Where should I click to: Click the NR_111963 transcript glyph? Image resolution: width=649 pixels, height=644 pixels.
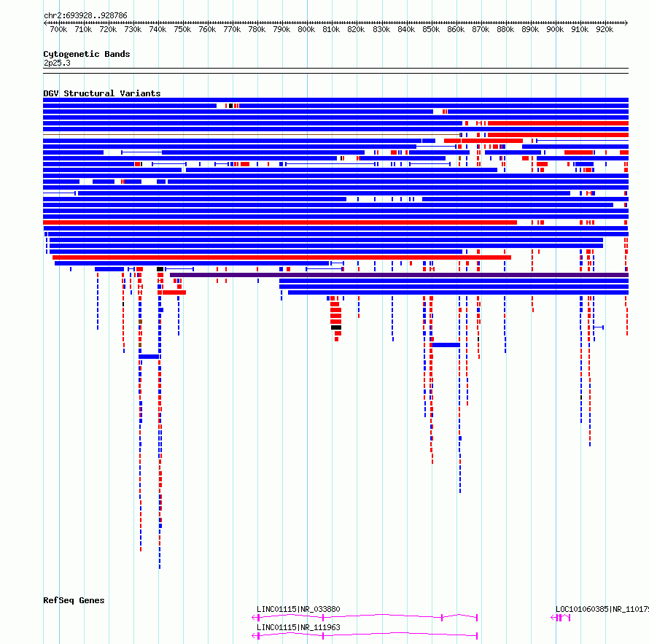365,636
